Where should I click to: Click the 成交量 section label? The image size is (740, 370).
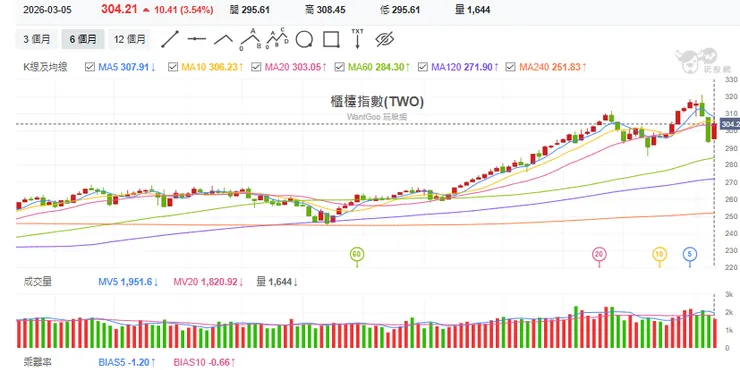click(37, 282)
